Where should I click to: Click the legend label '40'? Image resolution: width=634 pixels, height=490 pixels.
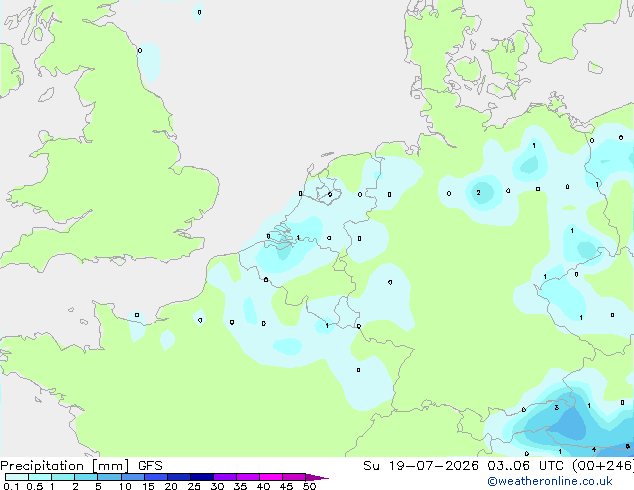pyautogui.click(x=263, y=486)
